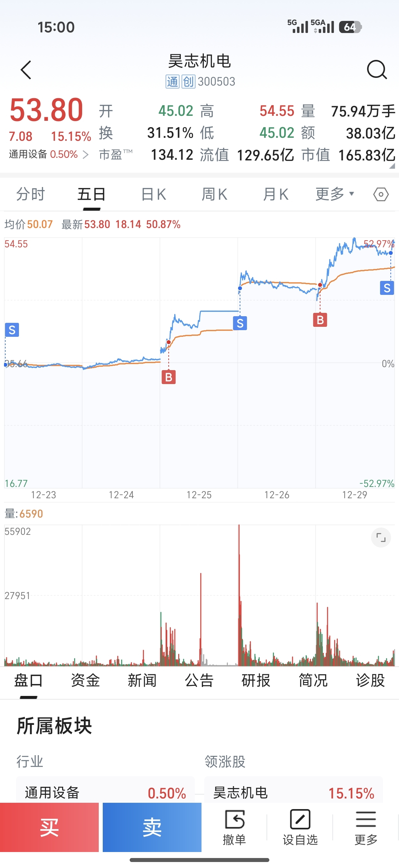Tap the blue S marker on 12-29
The height and width of the screenshot is (868, 399).
click(x=387, y=288)
